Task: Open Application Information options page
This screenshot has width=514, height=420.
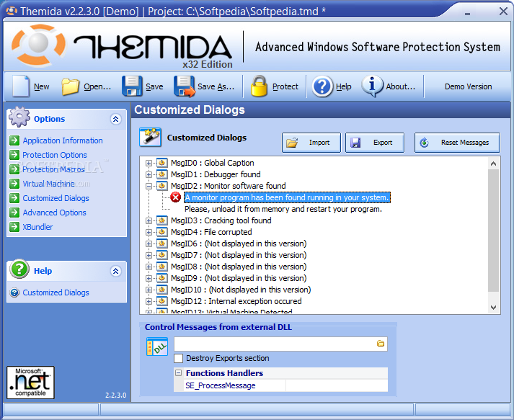Action: point(63,140)
